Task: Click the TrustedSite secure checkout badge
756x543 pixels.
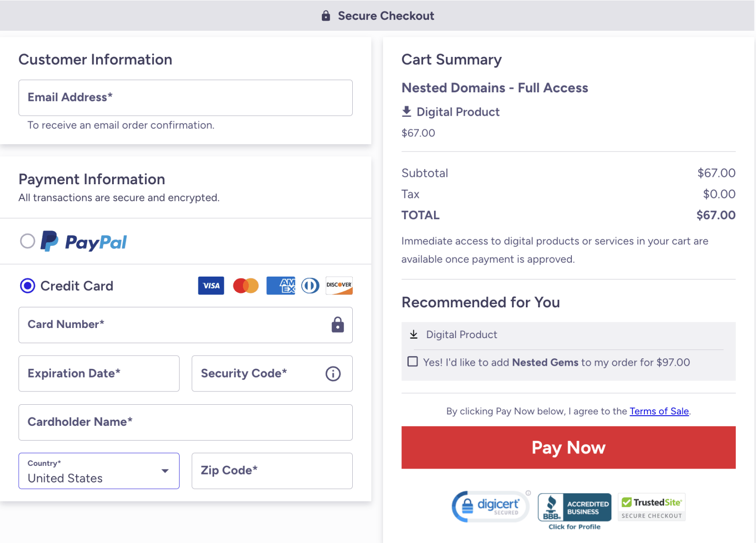Action: pyautogui.click(x=651, y=507)
